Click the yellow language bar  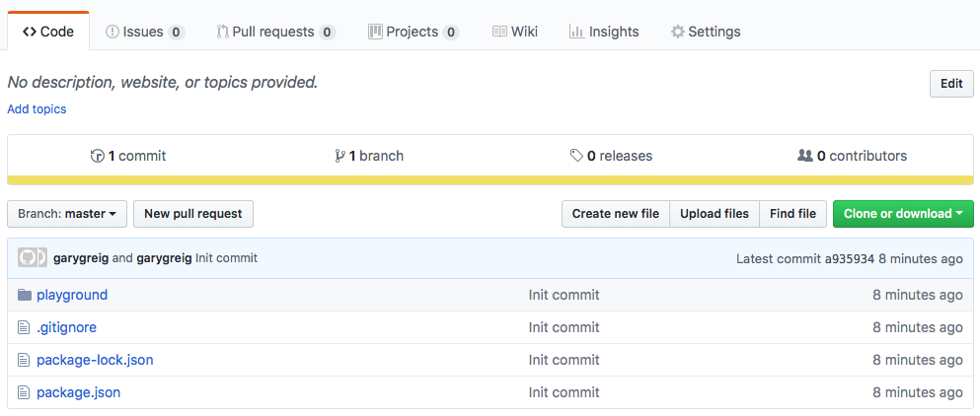490,180
